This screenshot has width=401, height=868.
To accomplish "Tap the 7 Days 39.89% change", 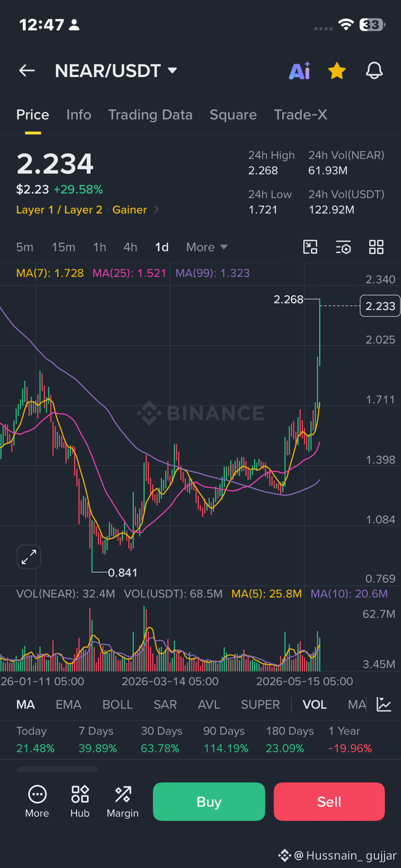I will click(x=98, y=740).
